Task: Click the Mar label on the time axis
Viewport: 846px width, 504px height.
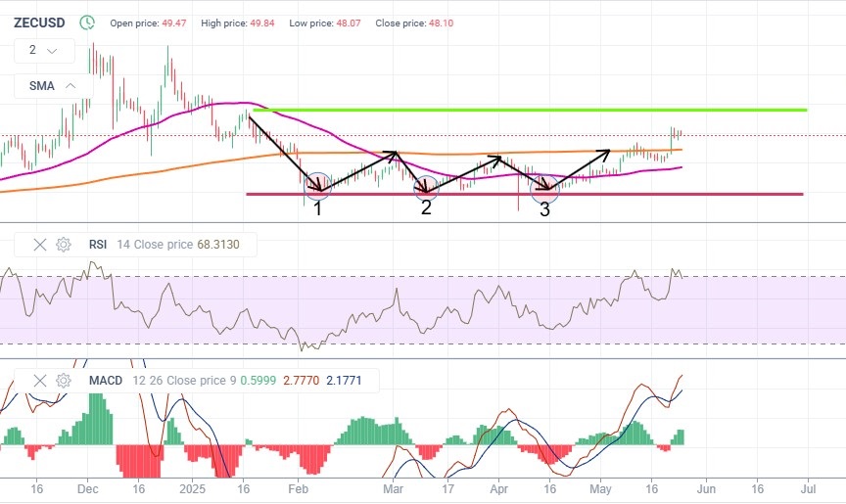Action: click(x=393, y=489)
